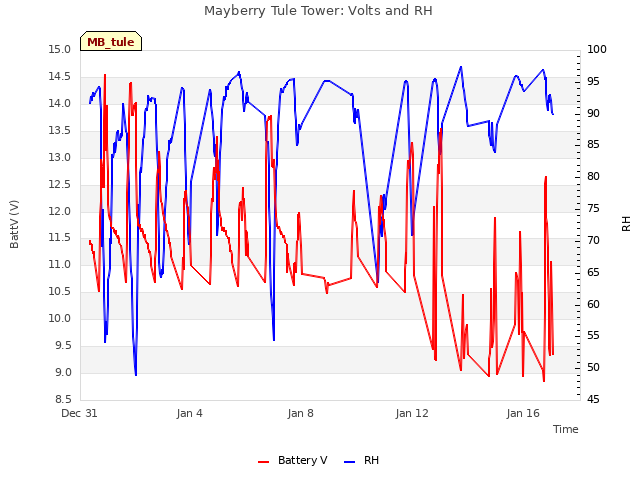Click the 55 RH tick label

click(x=593, y=336)
